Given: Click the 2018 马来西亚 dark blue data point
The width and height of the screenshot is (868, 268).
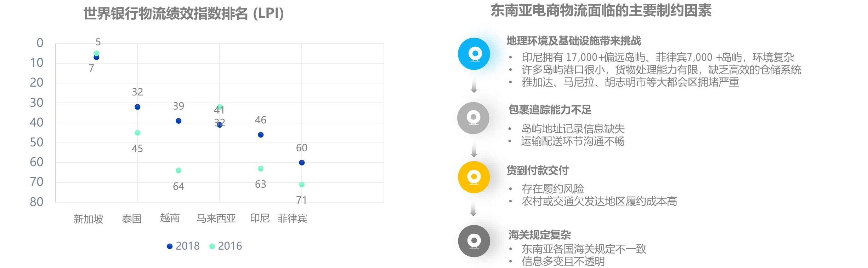Looking at the screenshot, I should 220,125.
